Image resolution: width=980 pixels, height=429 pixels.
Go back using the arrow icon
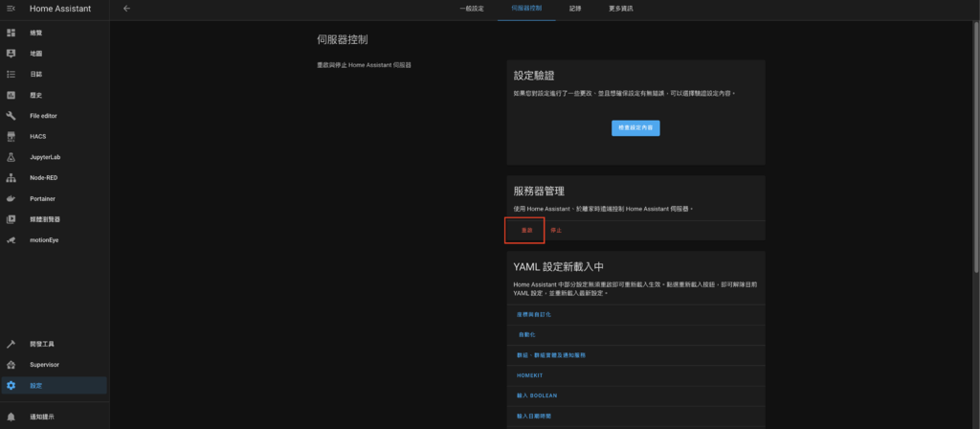(127, 9)
